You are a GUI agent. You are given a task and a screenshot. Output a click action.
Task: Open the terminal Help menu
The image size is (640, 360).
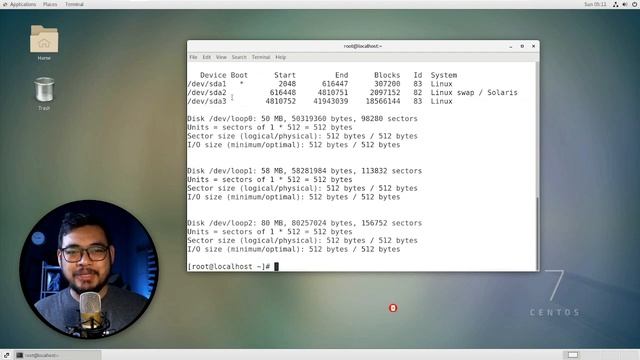280,57
